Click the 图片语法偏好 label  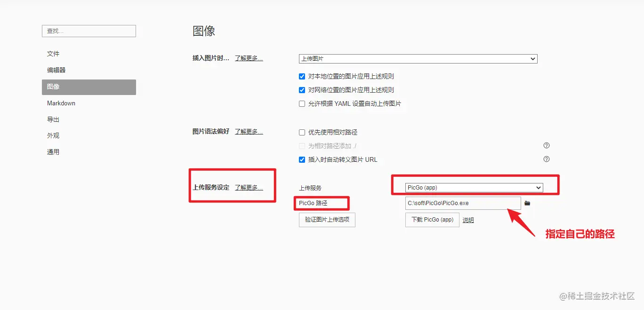click(x=211, y=132)
